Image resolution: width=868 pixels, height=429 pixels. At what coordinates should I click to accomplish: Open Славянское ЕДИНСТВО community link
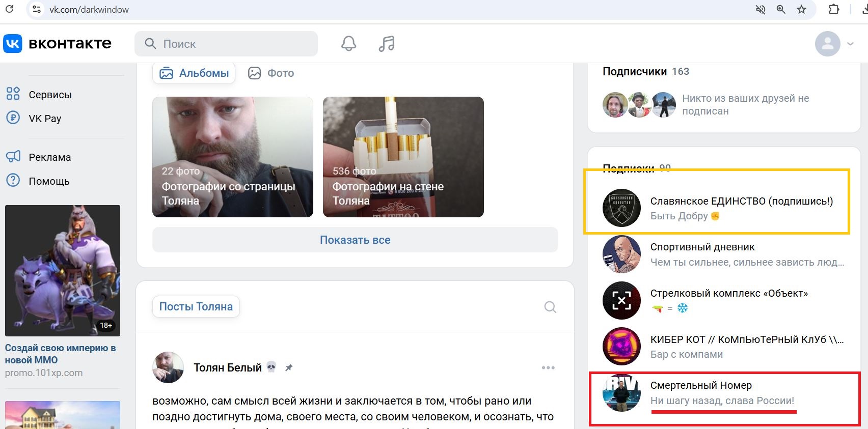(x=742, y=201)
